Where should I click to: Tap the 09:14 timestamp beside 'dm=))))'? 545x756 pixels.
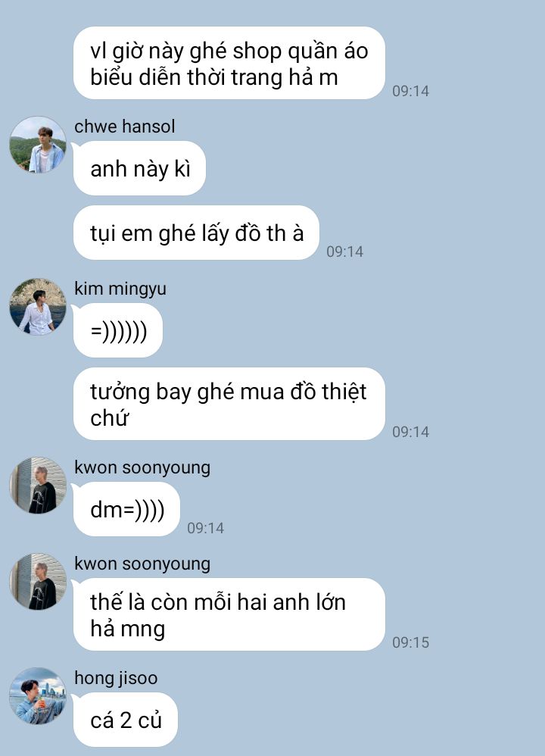pyautogui.click(x=205, y=528)
